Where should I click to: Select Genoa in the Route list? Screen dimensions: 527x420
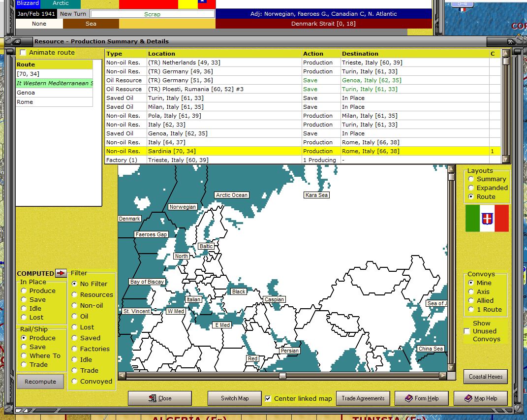tap(26, 93)
